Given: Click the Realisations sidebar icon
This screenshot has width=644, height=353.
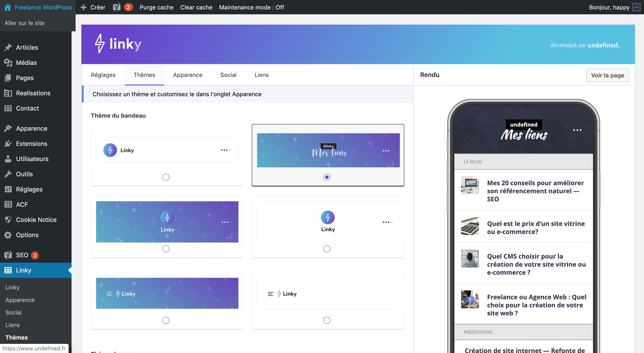Looking at the screenshot, I should (8, 93).
